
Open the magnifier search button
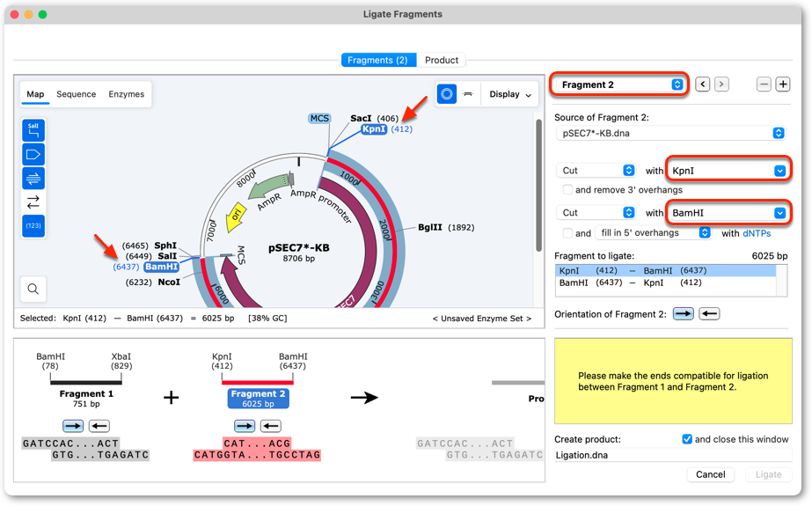tap(33, 289)
